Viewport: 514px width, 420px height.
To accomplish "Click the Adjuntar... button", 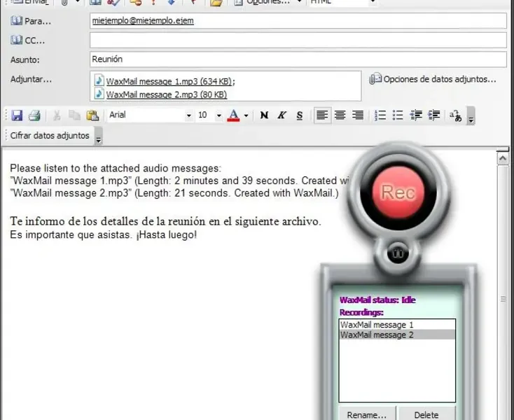I will click(31, 79).
